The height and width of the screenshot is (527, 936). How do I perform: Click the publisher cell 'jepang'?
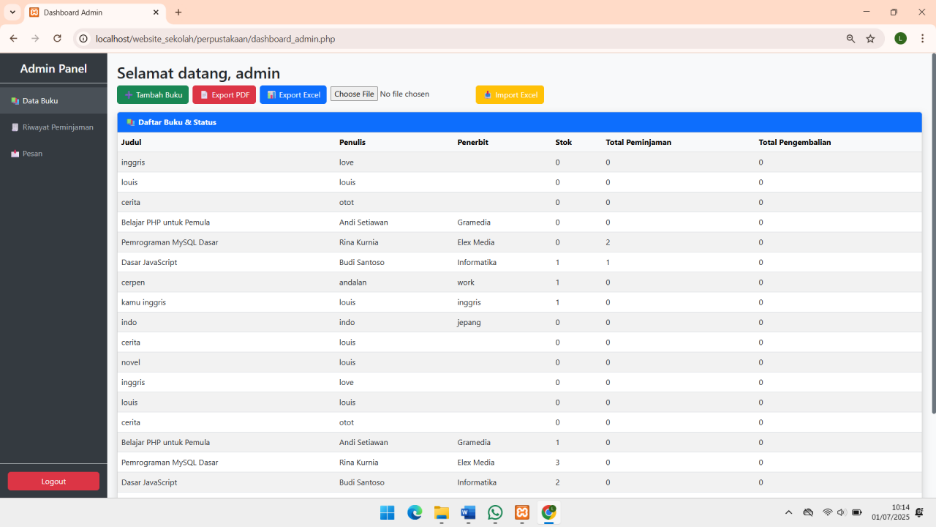[469, 322]
